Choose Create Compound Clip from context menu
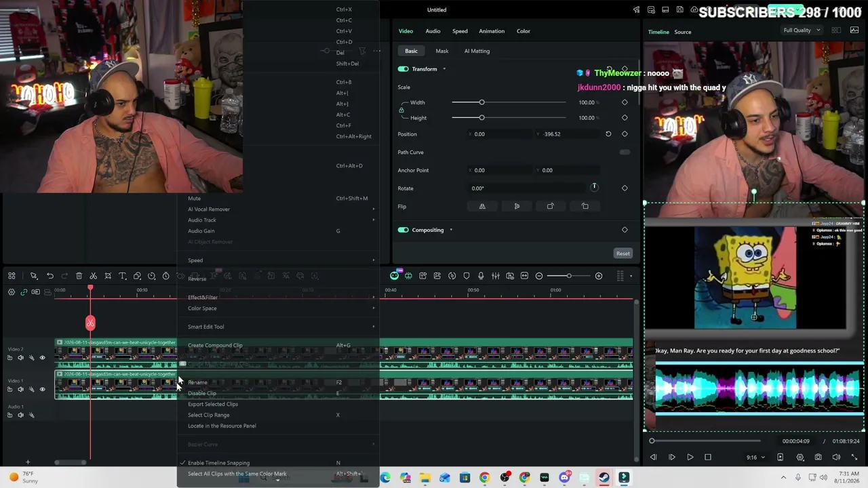The width and height of the screenshot is (868, 488). [x=278, y=346]
